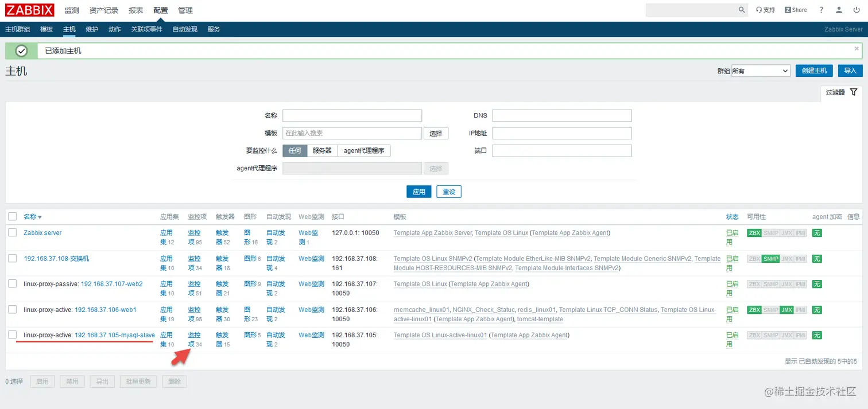Open host 192.168.37.107-web2
The width and height of the screenshot is (868, 409).
click(112, 284)
